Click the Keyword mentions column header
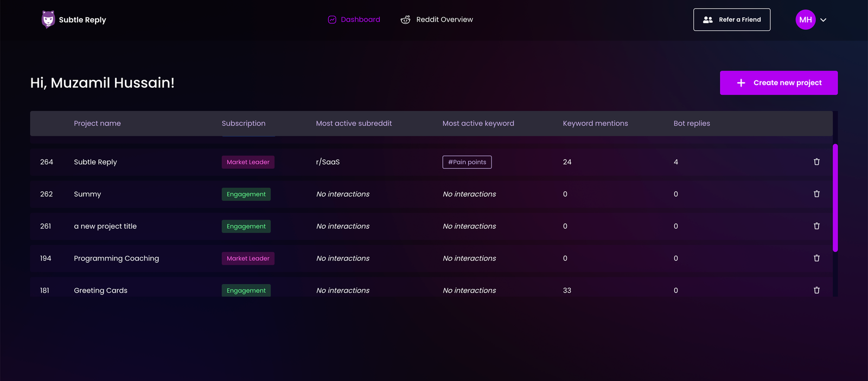The height and width of the screenshot is (381, 868). (x=596, y=124)
